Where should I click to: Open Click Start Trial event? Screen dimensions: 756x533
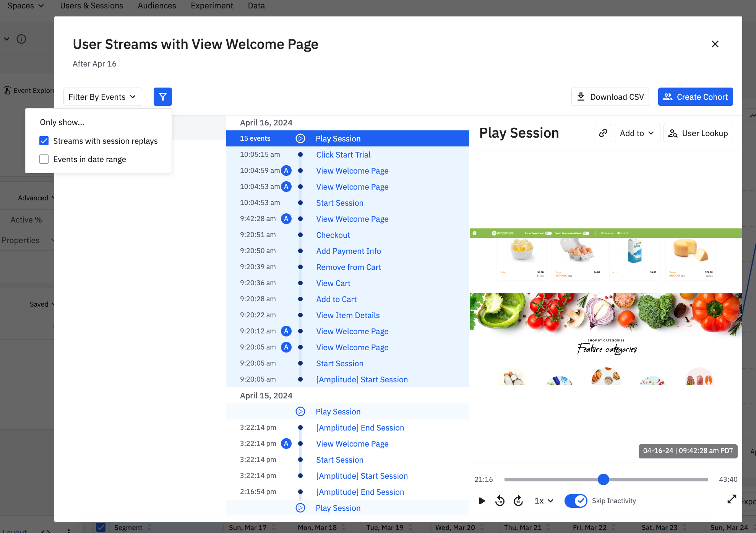click(x=343, y=154)
